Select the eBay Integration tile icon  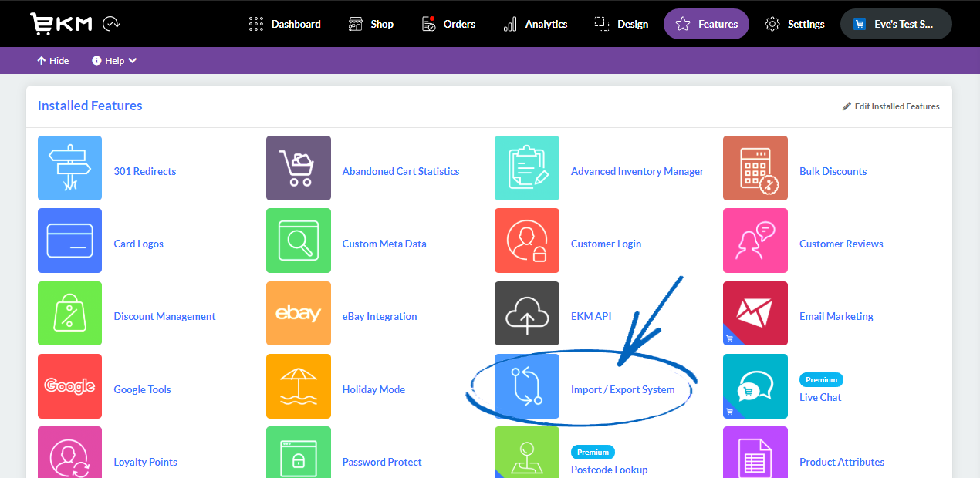click(x=299, y=314)
